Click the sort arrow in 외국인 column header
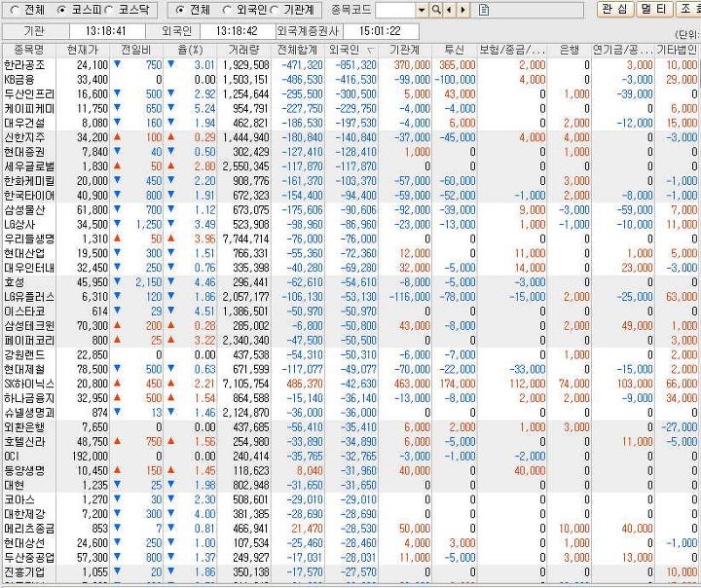This screenshot has height=588, width=701. pos(370,51)
